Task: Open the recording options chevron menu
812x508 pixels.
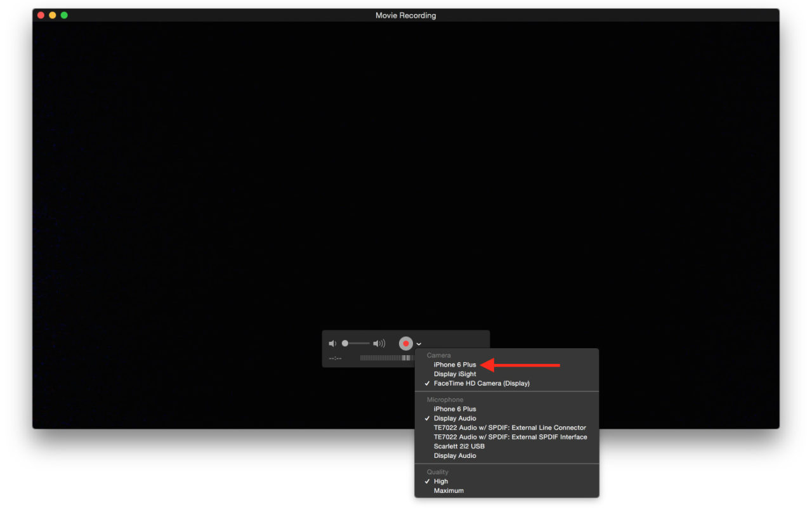Action: point(418,343)
